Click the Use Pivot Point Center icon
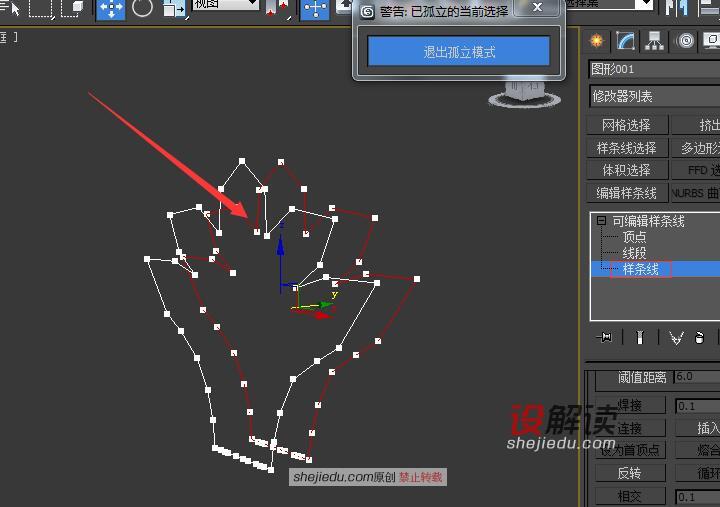This screenshot has height=507, width=720. [x=278, y=9]
